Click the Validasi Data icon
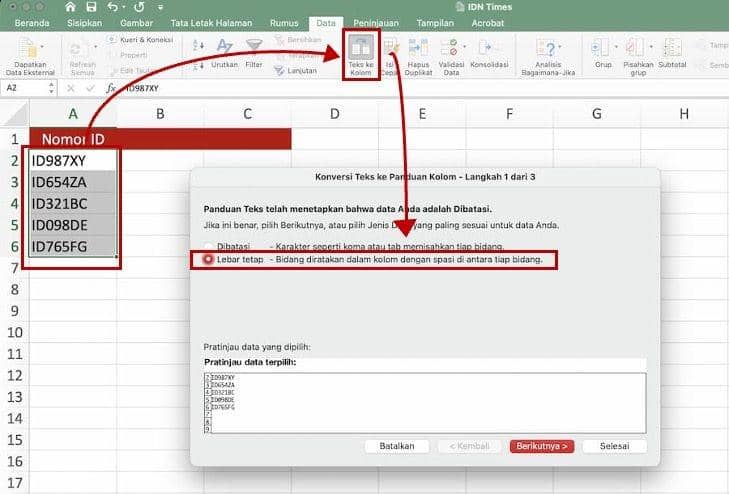 point(449,48)
